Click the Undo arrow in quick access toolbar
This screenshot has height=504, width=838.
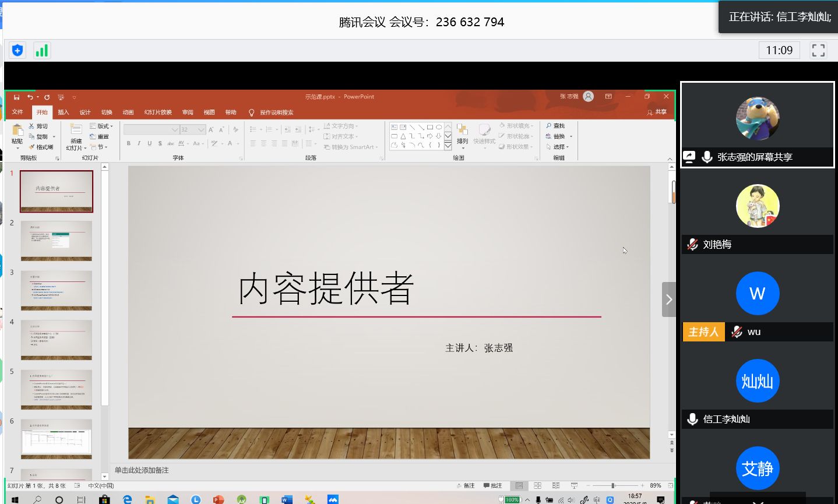click(30, 97)
